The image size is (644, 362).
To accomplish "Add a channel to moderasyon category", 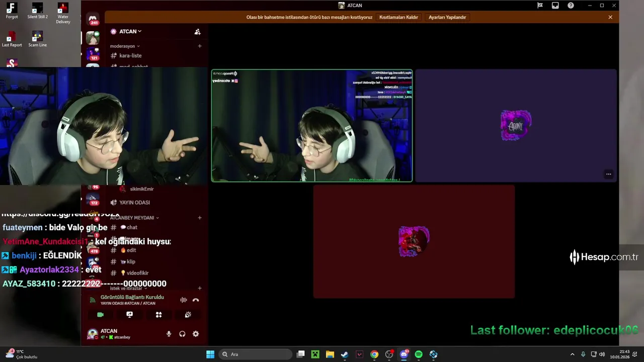I will pyautogui.click(x=200, y=46).
